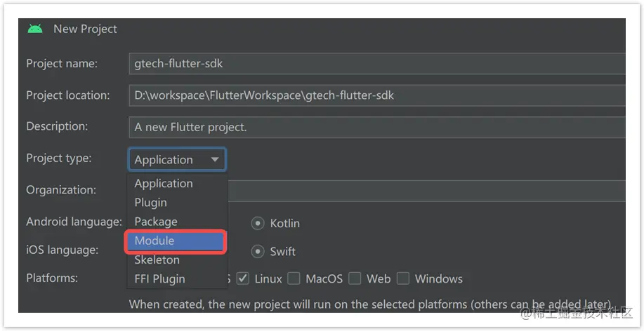
Task: Tick the Web platform checkbox
Action: 355,278
